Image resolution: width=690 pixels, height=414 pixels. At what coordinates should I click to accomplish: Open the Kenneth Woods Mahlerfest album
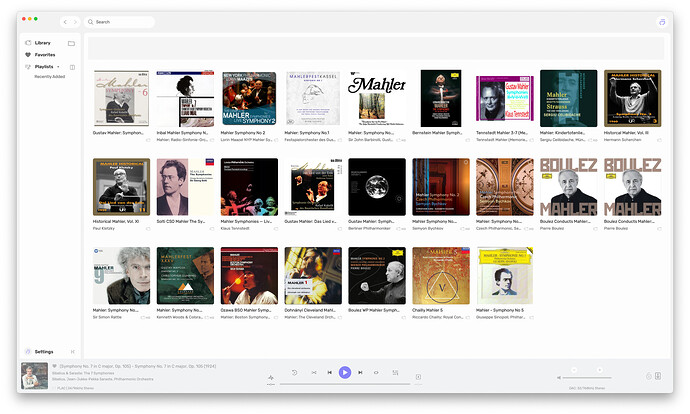185,276
